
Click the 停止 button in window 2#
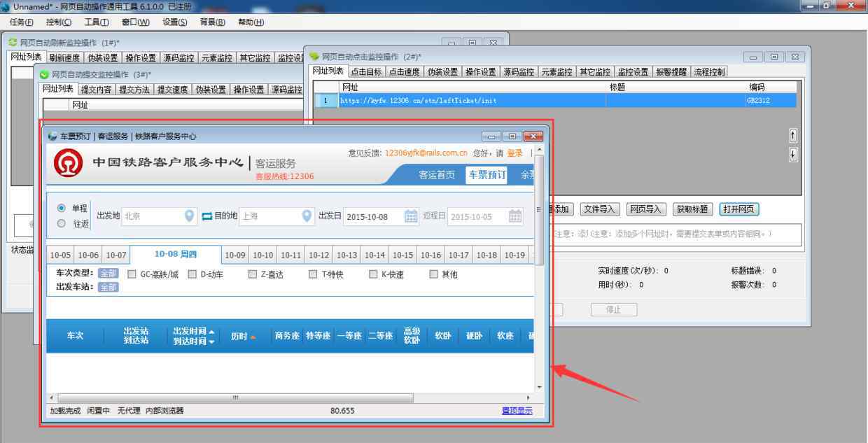(x=614, y=309)
